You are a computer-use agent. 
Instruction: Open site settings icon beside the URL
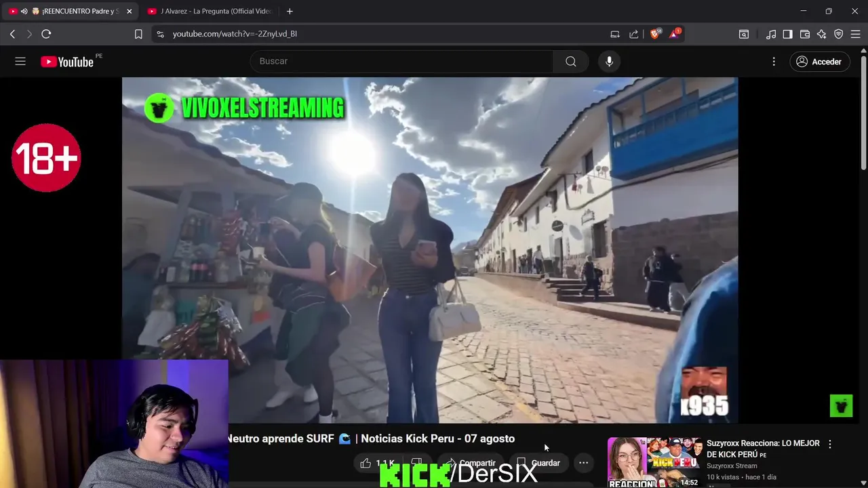coord(159,34)
